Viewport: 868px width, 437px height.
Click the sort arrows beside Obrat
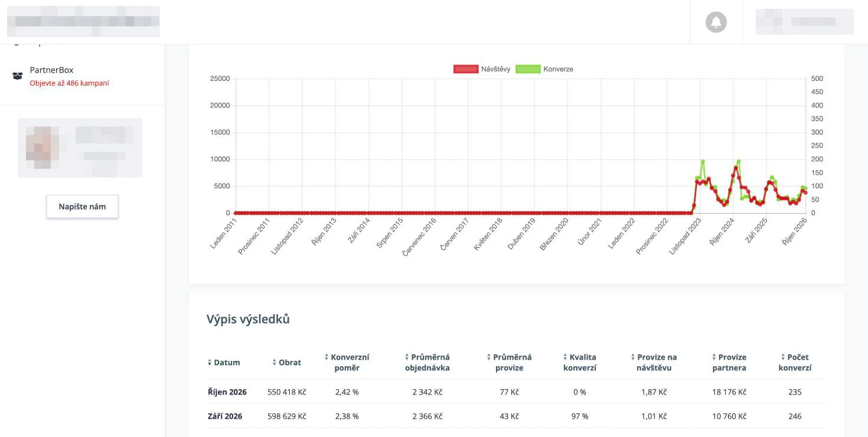(274, 363)
